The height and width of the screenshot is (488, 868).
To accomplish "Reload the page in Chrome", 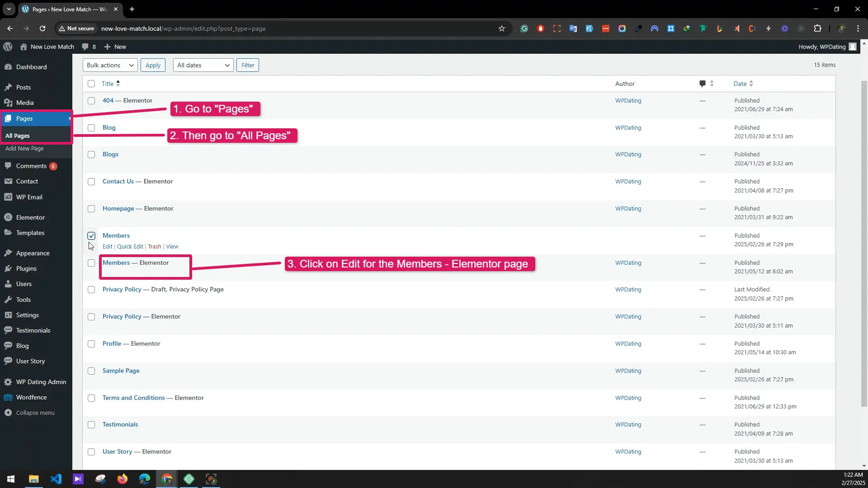I will click(x=42, y=28).
